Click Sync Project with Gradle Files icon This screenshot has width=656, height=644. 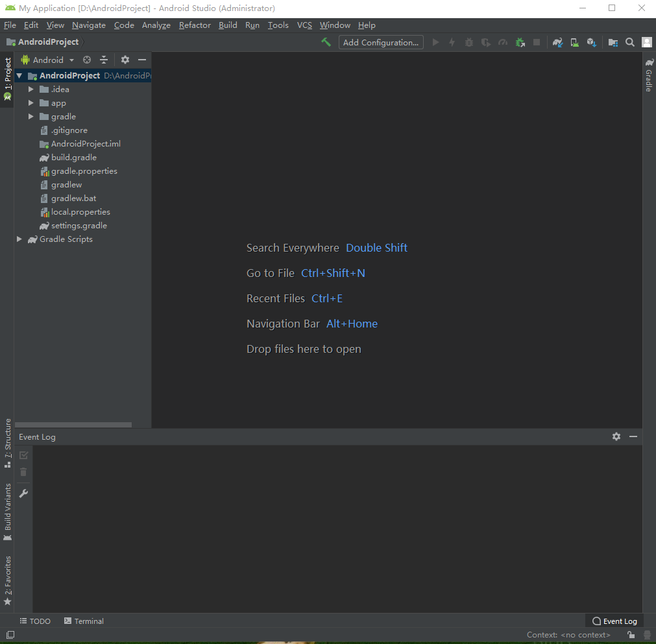(x=557, y=42)
